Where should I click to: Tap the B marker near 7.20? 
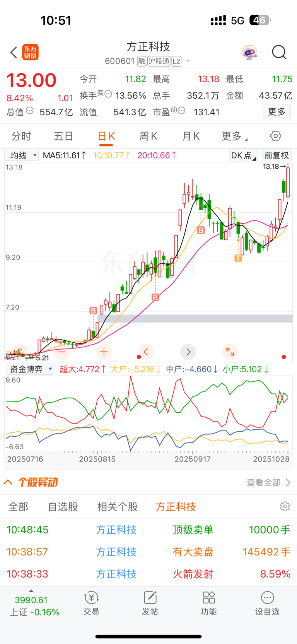pyautogui.click(x=93, y=311)
